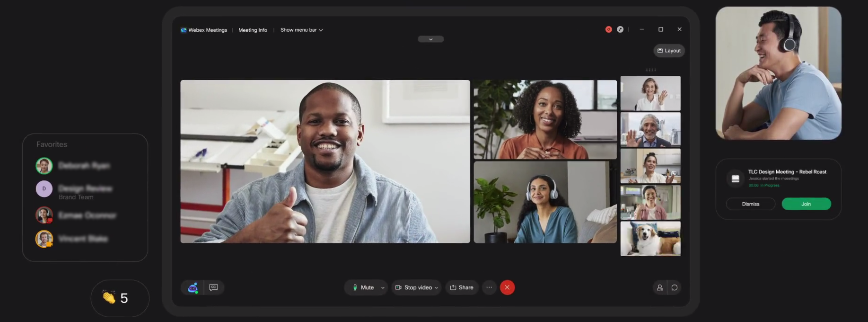Toggle closed captions icon
Screen dimensions: 868x322
coord(213,287)
